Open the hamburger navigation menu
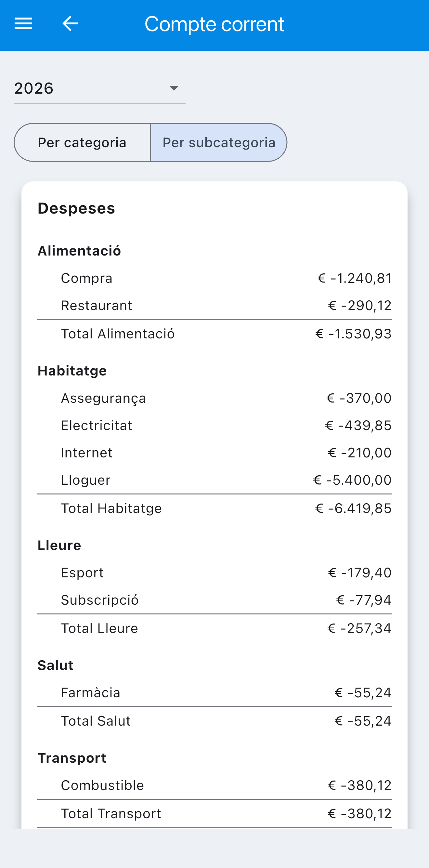The height and width of the screenshot is (868, 429). tap(23, 24)
